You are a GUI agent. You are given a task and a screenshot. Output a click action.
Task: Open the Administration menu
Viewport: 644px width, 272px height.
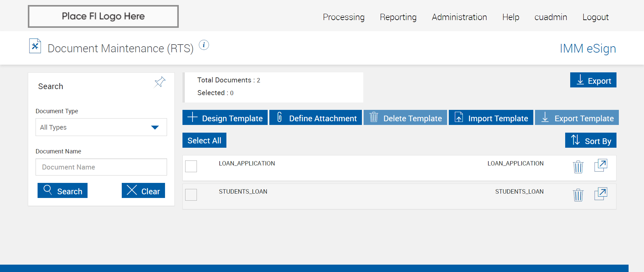pyautogui.click(x=459, y=17)
